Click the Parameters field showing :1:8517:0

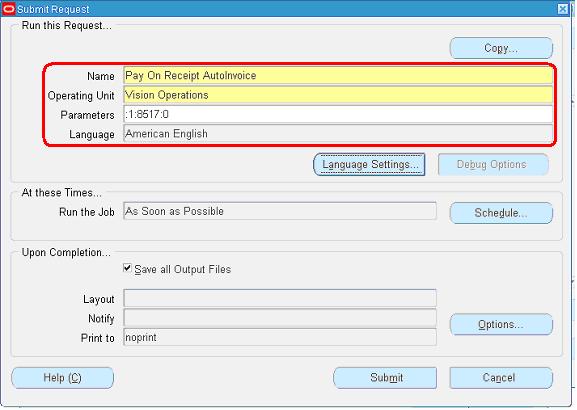[x=338, y=114]
